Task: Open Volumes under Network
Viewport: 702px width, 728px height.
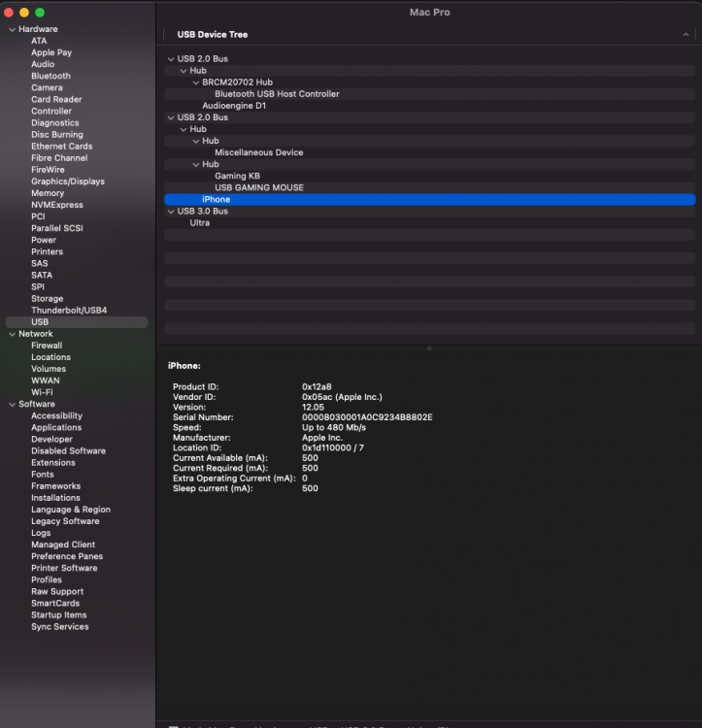Action: [49, 369]
